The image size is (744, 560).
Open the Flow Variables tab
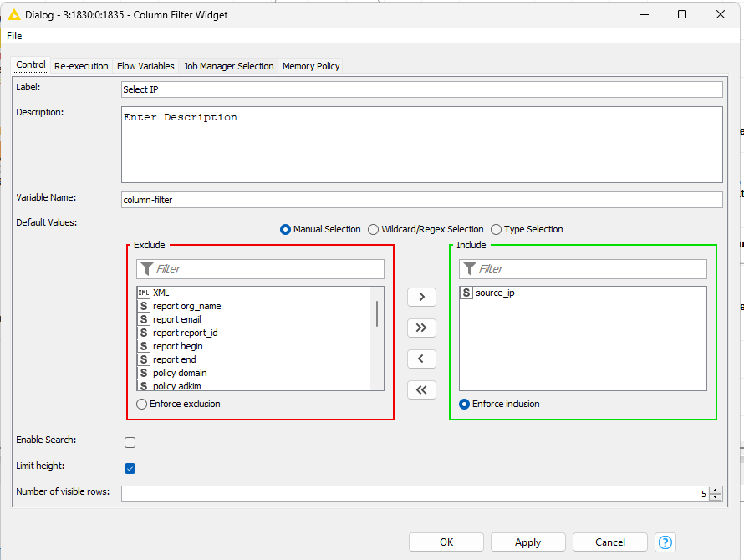[145, 66]
